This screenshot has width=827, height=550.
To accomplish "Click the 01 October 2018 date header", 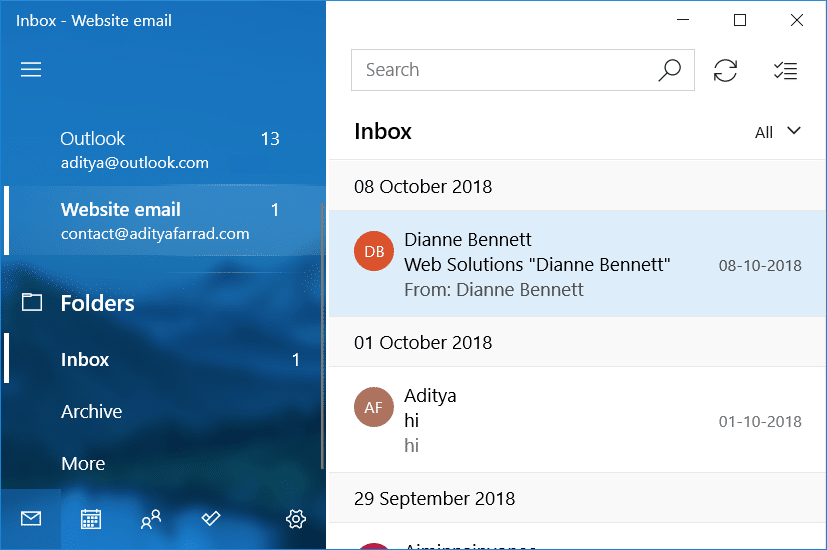I will 578,342.
